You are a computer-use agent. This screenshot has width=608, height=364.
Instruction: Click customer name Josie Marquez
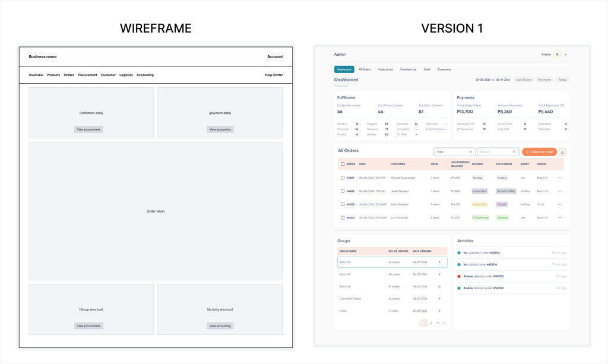[400, 191]
